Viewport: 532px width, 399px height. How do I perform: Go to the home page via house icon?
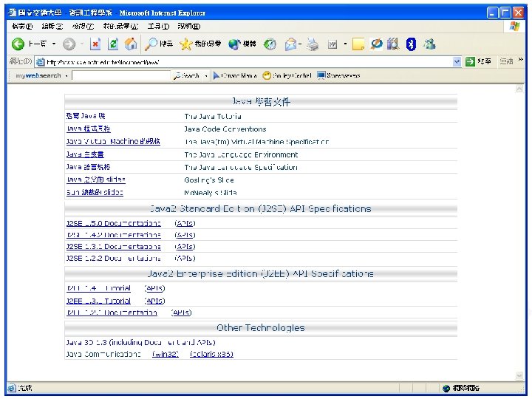tap(131, 44)
